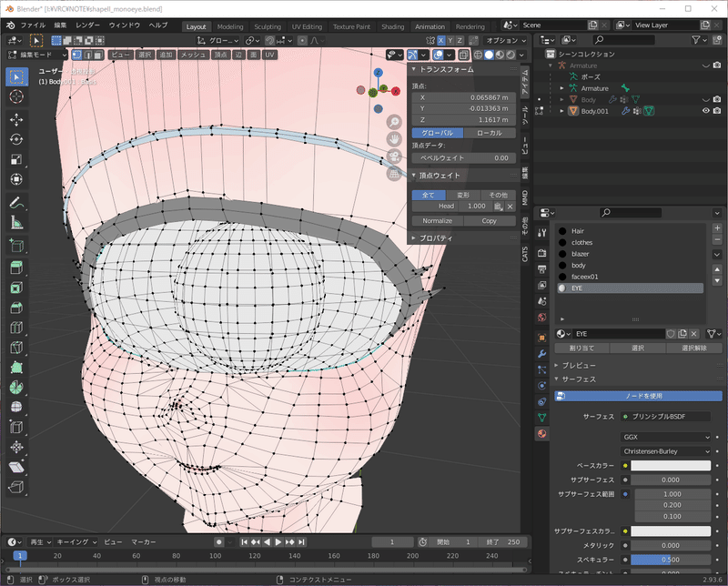Click the Play animation button

278,542
